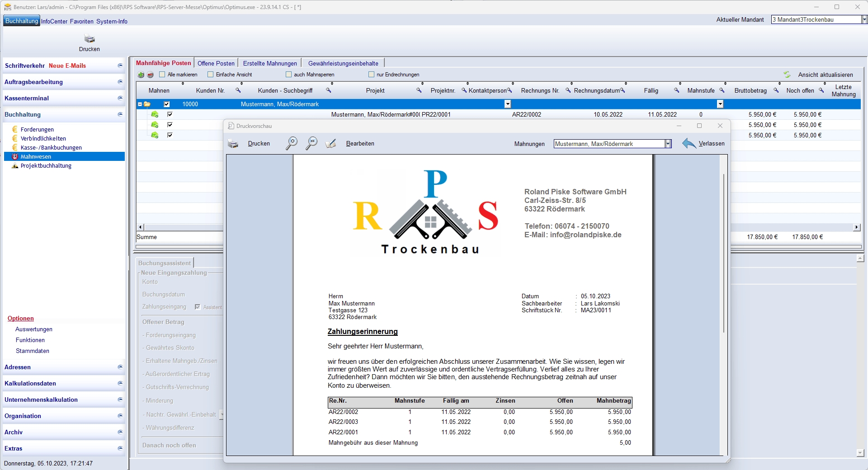Click the grid's horizontal scrollbar left arrow
The image size is (868, 470).
point(140,227)
